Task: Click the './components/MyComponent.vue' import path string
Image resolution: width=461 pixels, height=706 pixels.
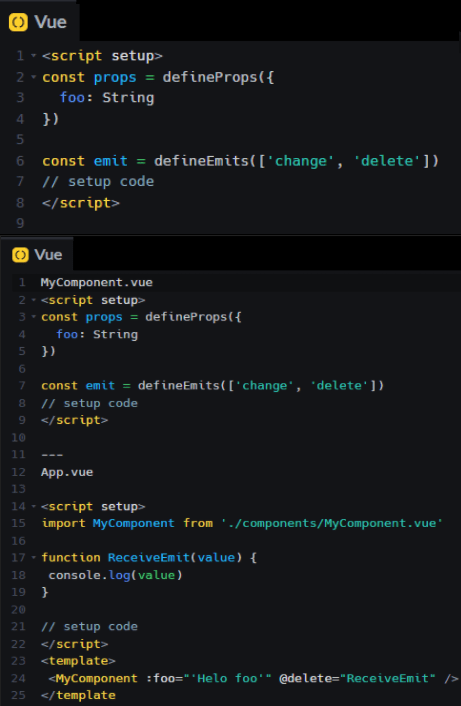Action: click(x=332, y=523)
